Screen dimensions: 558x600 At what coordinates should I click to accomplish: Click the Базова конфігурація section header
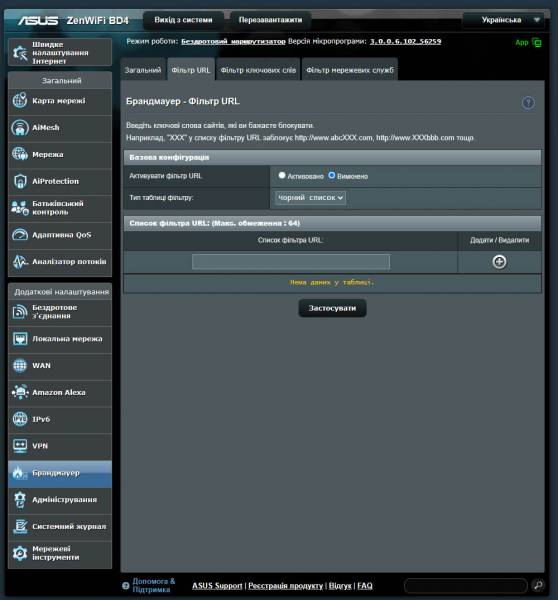(x=332, y=158)
